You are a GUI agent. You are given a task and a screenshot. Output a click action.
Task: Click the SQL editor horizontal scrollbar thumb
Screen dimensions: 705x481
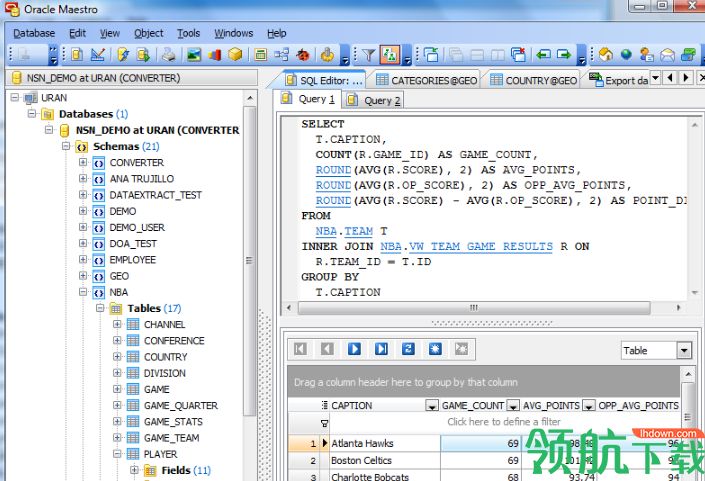coord(474,307)
